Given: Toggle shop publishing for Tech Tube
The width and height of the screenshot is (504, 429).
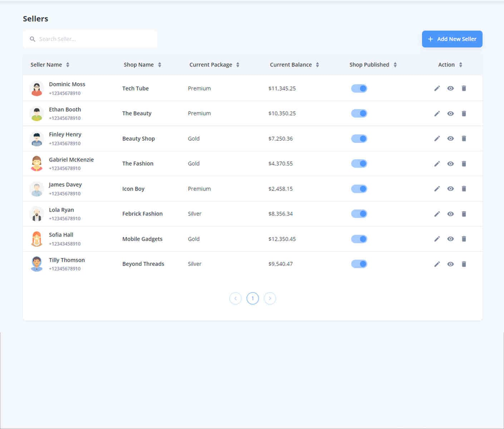Looking at the screenshot, I should coord(359,88).
